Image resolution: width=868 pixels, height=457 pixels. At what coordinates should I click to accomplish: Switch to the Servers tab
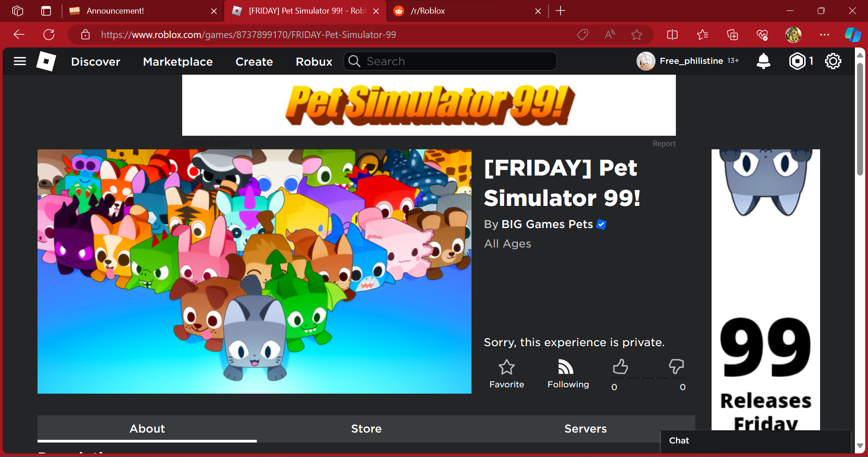pos(585,428)
